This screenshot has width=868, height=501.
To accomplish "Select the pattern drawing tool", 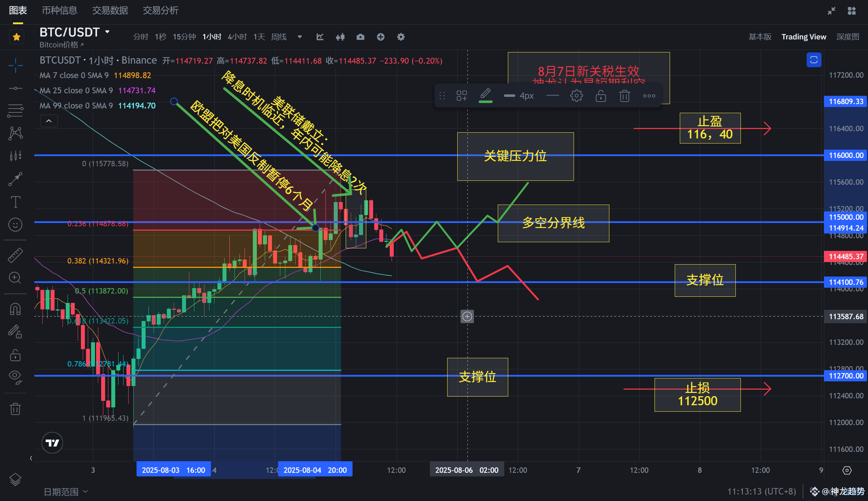I will pos(16,133).
